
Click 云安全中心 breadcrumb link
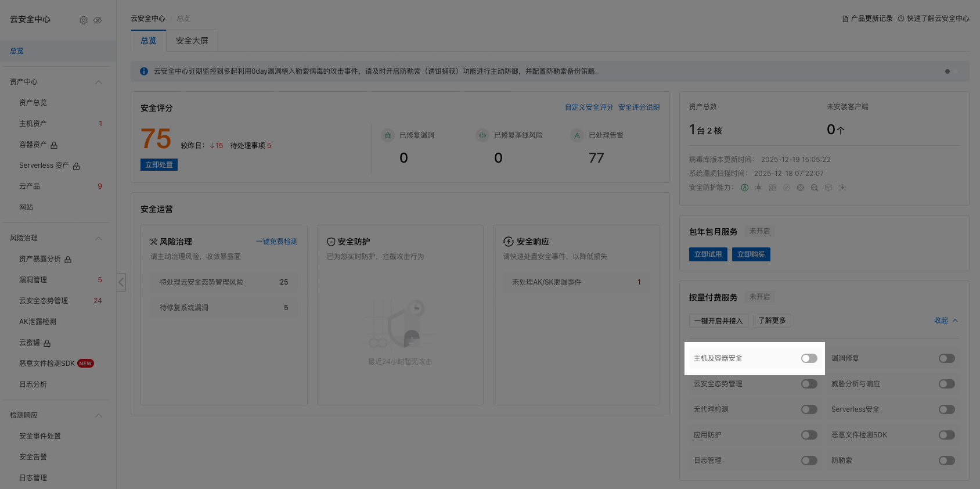click(148, 19)
